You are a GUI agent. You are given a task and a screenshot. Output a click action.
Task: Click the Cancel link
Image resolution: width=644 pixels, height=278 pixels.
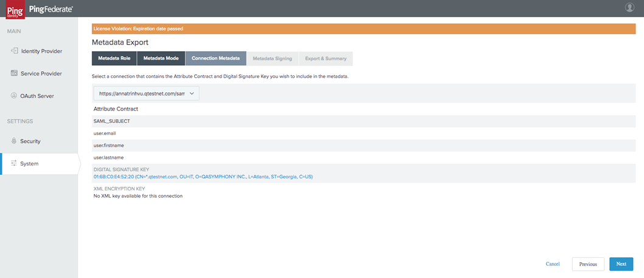(552, 264)
